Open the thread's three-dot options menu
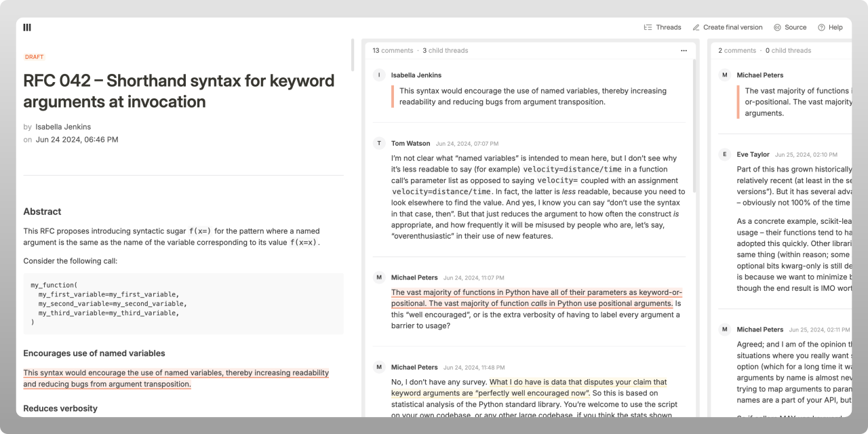The height and width of the screenshot is (434, 868). pos(684,51)
